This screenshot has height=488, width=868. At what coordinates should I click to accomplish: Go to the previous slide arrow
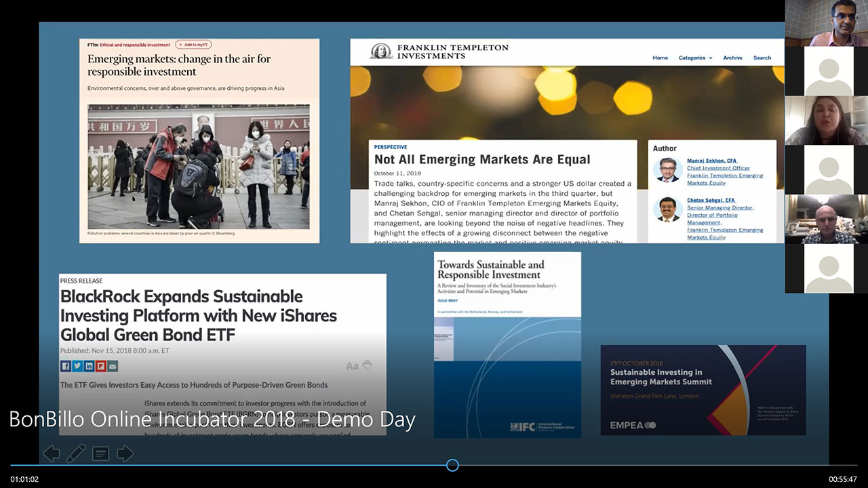click(x=52, y=453)
